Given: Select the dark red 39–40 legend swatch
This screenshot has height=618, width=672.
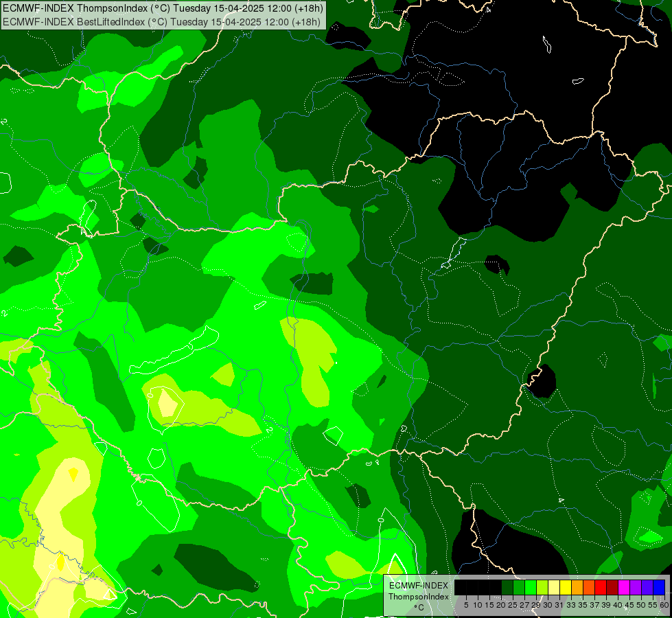Looking at the screenshot, I should [x=612, y=587].
